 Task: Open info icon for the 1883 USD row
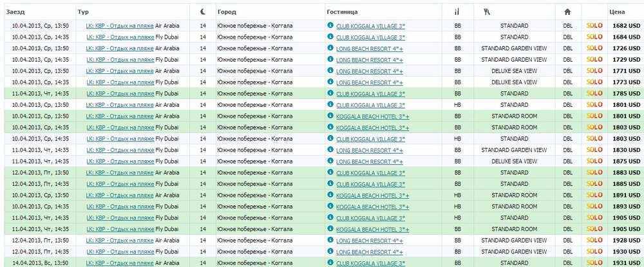(330, 172)
